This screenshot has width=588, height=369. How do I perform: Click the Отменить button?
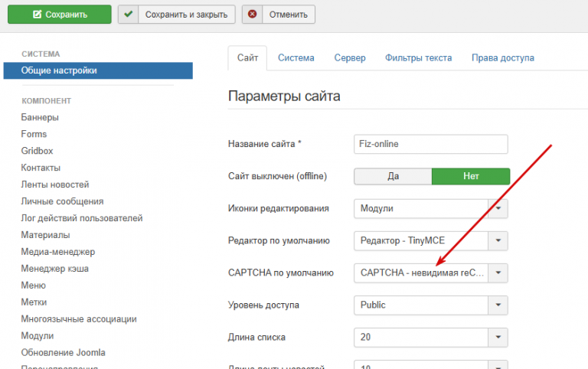tap(278, 15)
